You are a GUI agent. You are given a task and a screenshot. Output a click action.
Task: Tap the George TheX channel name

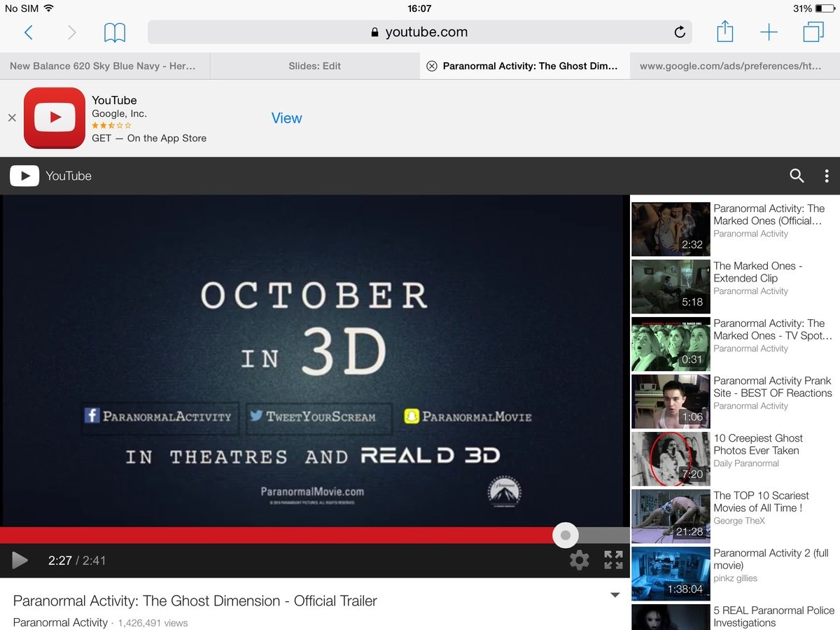(x=739, y=521)
